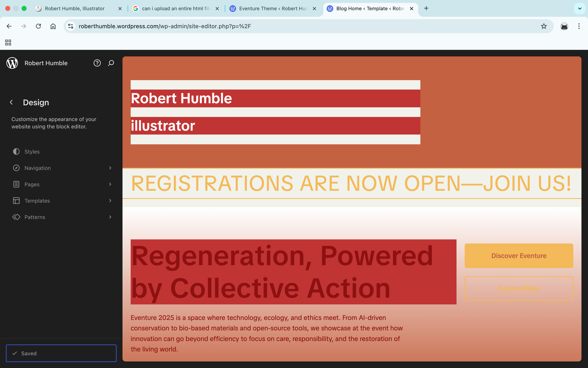
Task: Open the tab search dropdown arrow
Action: point(580,9)
